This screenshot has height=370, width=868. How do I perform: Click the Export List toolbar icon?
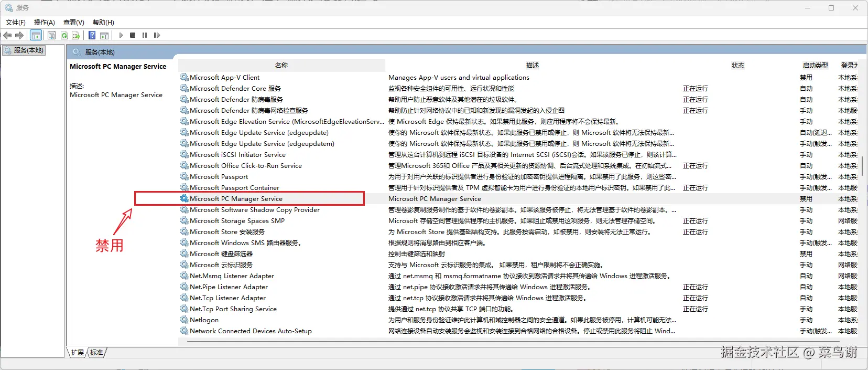tap(76, 35)
